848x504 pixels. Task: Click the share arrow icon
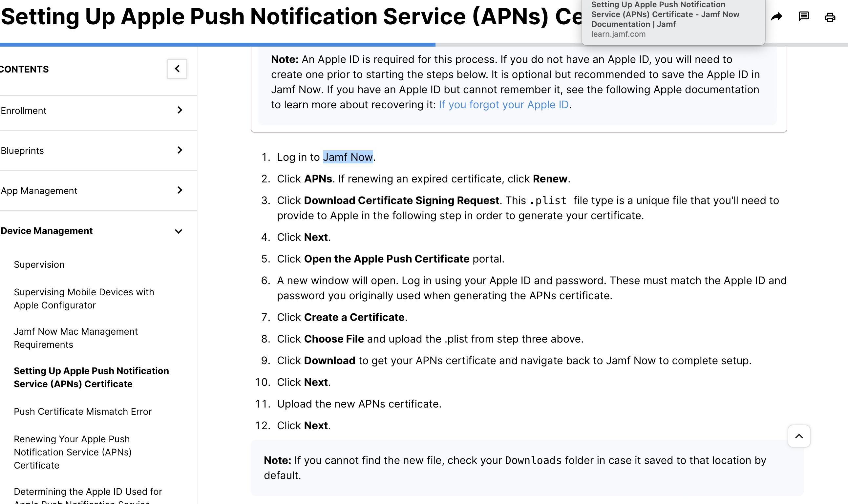click(777, 17)
